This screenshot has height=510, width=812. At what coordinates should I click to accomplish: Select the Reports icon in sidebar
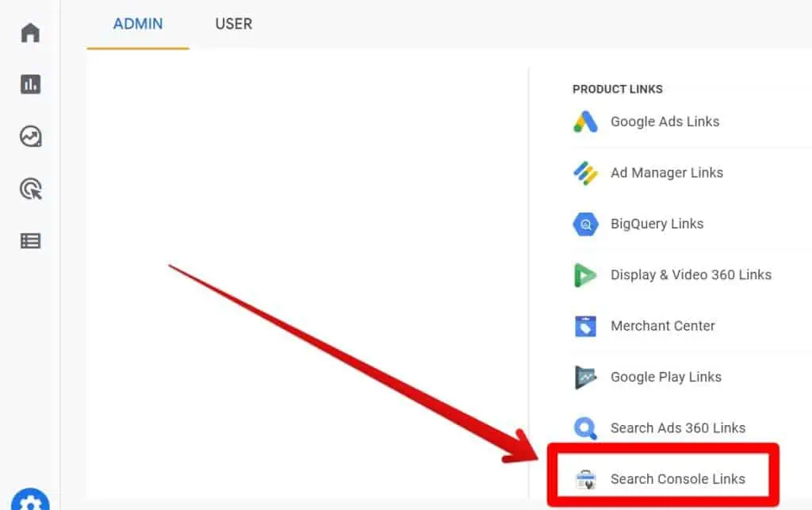click(29, 84)
